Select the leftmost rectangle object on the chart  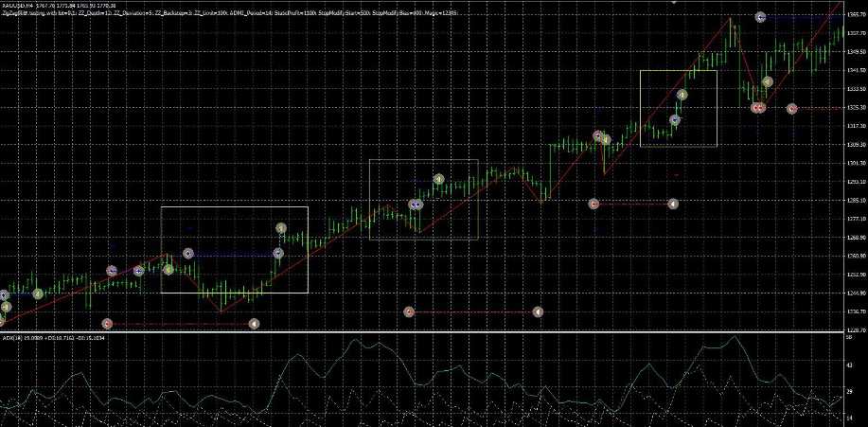pos(234,206)
